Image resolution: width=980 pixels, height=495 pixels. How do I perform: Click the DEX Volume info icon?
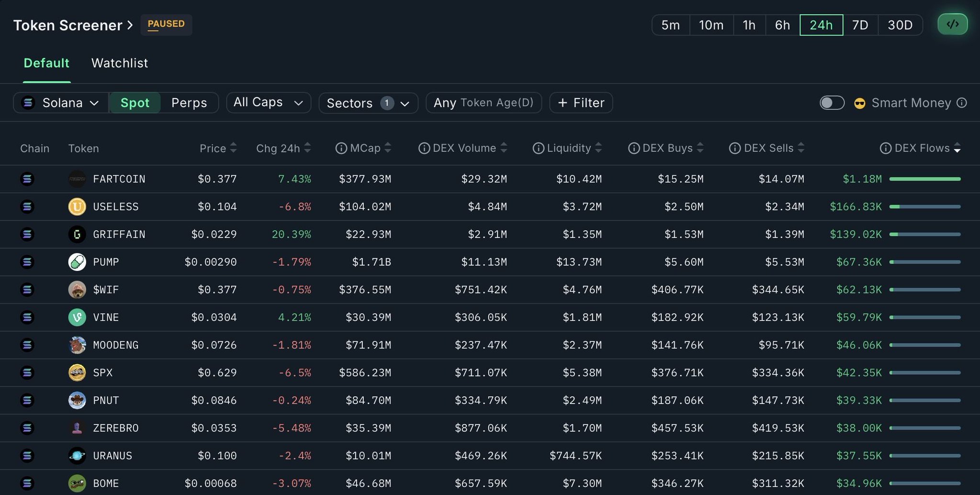424,148
